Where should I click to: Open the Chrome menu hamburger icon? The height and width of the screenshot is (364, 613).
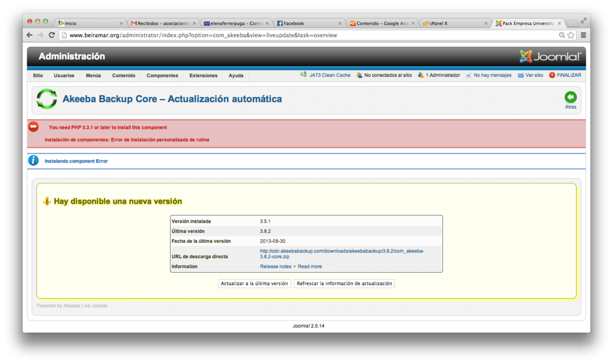583,35
